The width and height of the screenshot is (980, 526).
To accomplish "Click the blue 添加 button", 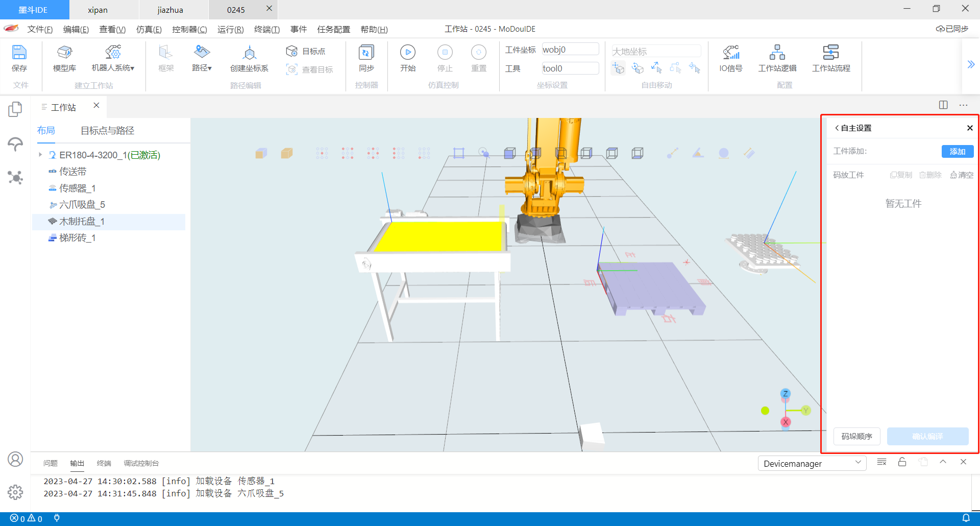I will [957, 151].
